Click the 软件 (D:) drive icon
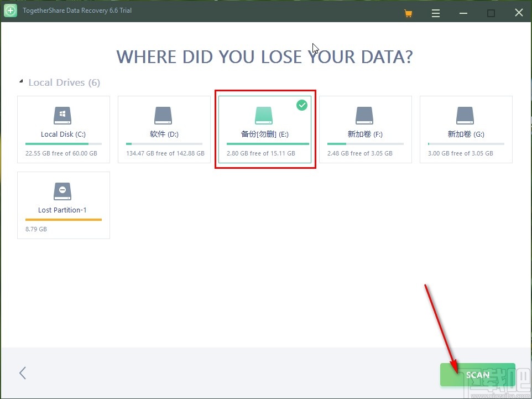This screenshot has height=399, width=532. 163,116
